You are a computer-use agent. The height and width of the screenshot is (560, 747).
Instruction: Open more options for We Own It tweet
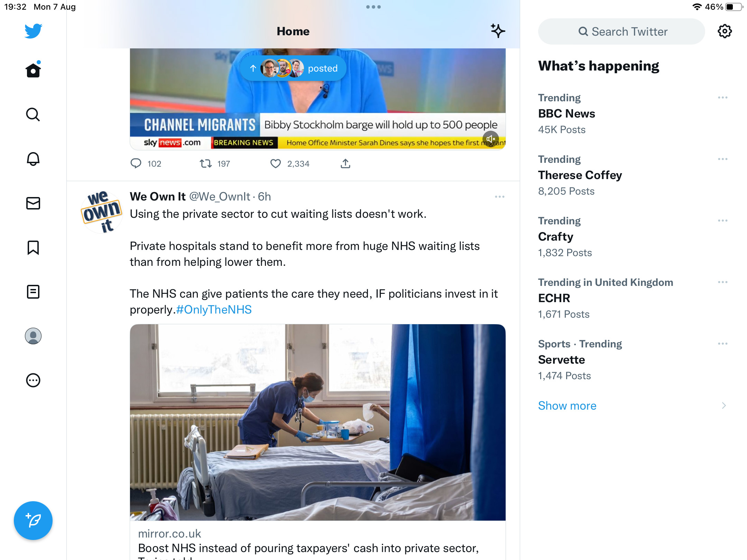[499, 197]
